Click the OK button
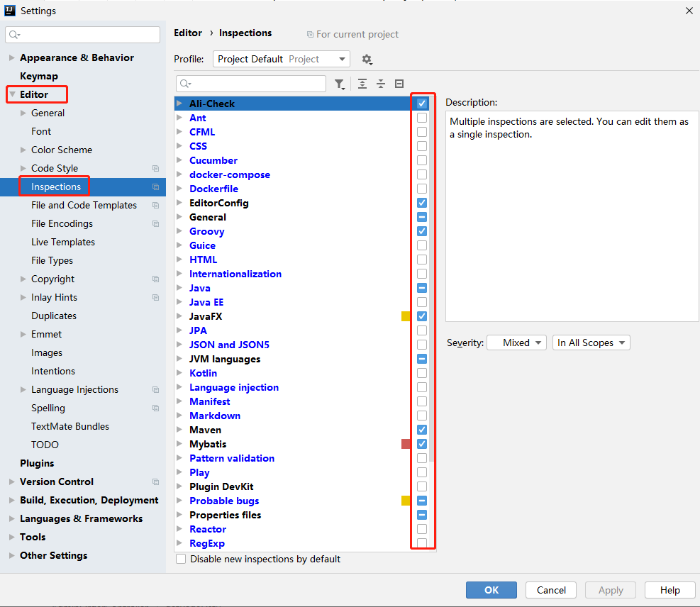Screen dimensions: 700x607 (491, 590)
